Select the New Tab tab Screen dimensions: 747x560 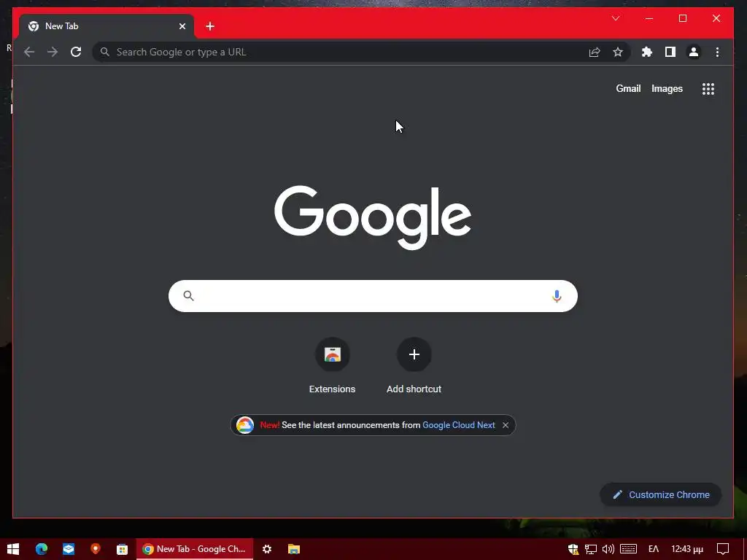coord(107,26)
